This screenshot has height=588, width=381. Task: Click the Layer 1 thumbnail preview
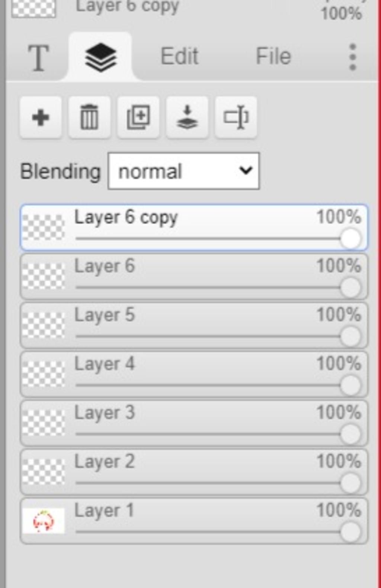[44, 521]
